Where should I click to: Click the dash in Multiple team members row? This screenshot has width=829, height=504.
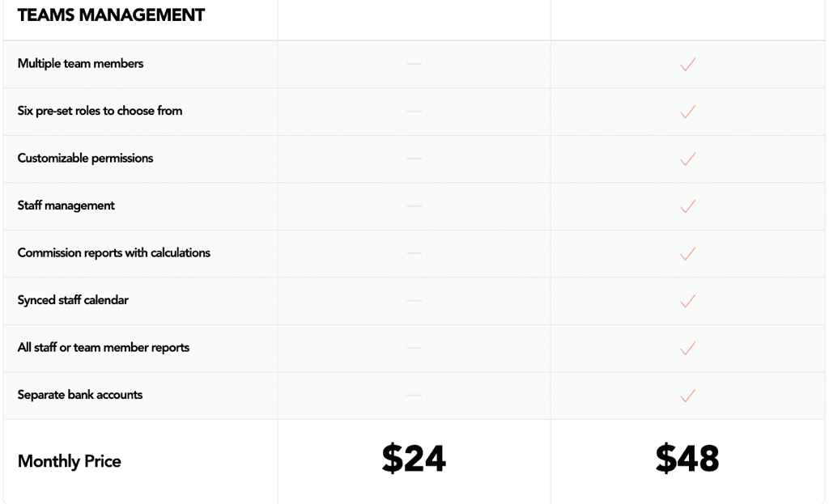[x=414, y=64]
